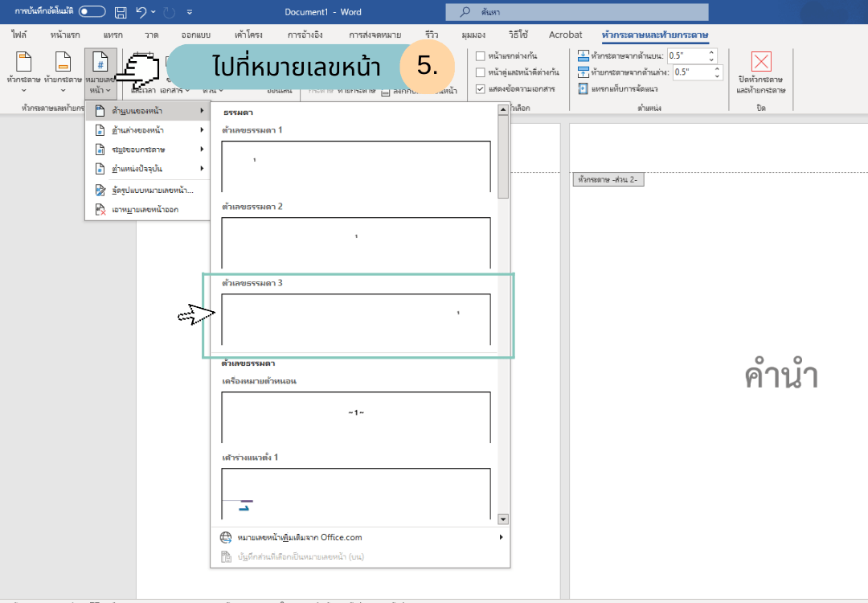The height and width of the screenshot is (603, 868).
Task: Choose เอาหมายเลขหน้าออก menu entry
Action: click(x=148, y=209)
